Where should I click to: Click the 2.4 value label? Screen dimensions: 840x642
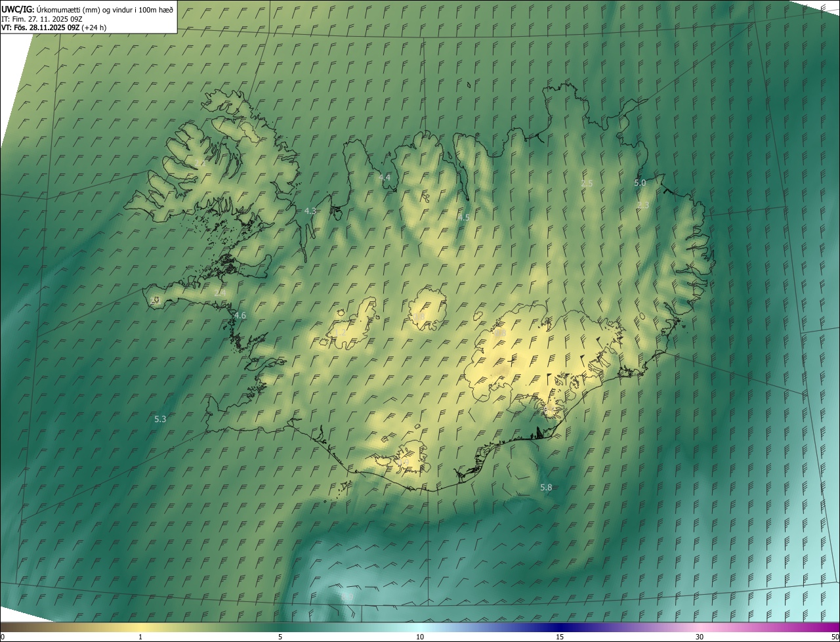tap(220, 293)
